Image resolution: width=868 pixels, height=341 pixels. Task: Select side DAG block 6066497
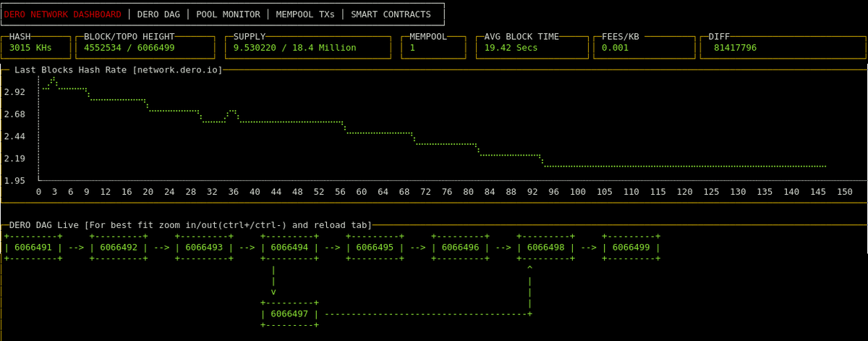coord(289,314)
